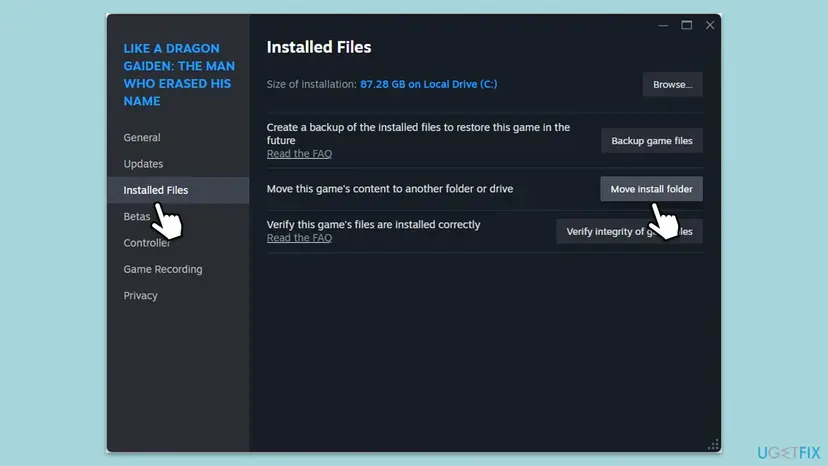828x466 pixels.
Task: Click Move install folder button
Action: point(651,189)
